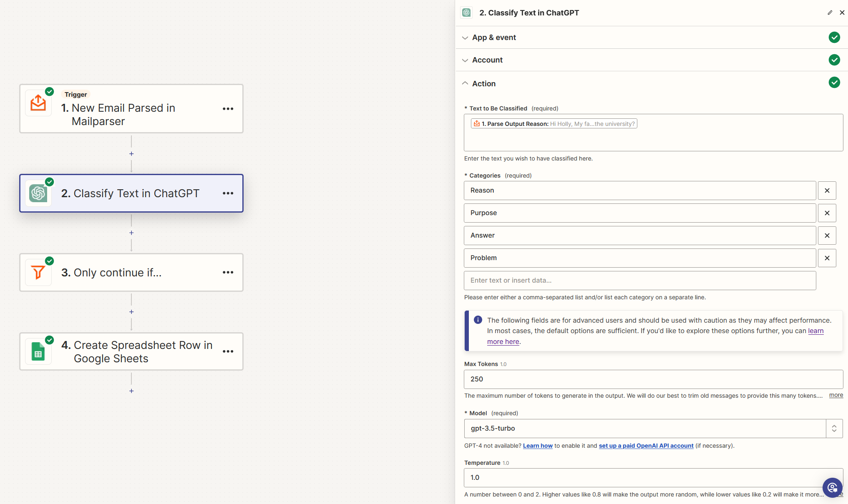Viewport: 848px width, 504px height.
Task: Click the empty new category field
Action: click(x=640, y=281)
